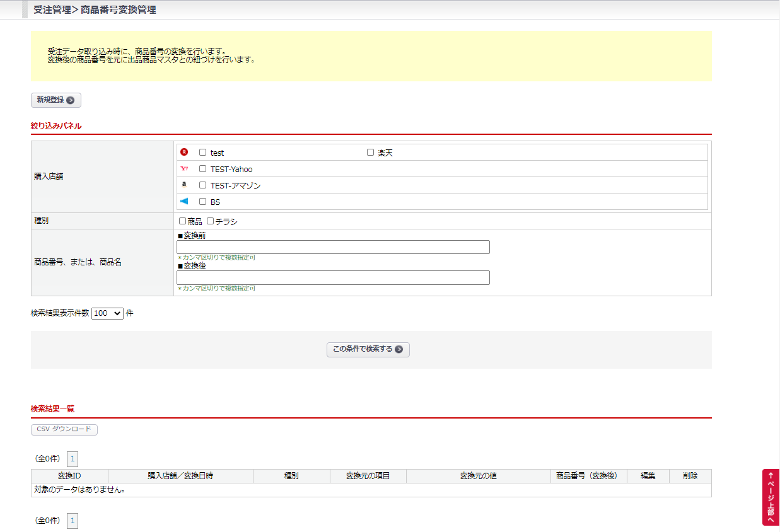Screen dimensions: 780x532
Task: Open the 検索結果表示件数 dropdown
Action: point(107,313)
